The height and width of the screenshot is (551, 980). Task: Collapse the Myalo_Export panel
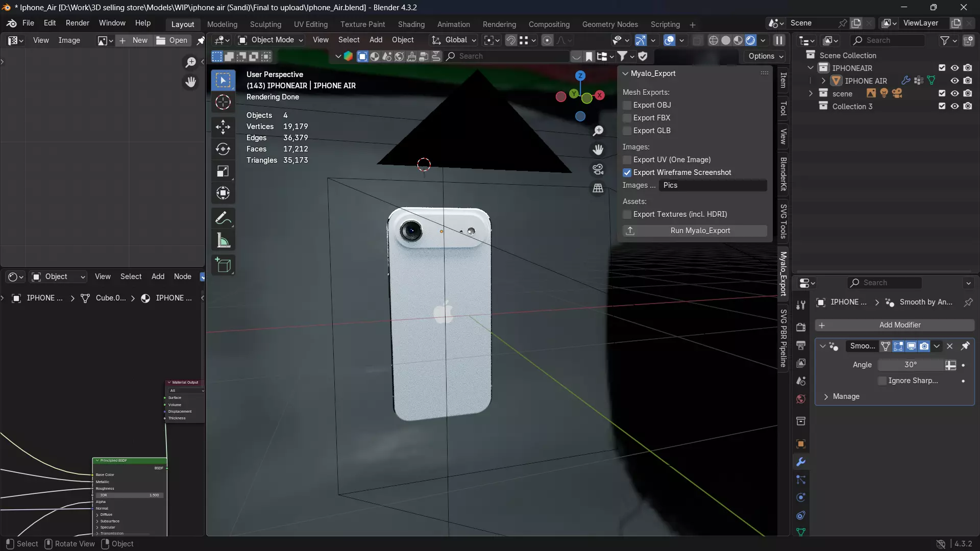625,73
